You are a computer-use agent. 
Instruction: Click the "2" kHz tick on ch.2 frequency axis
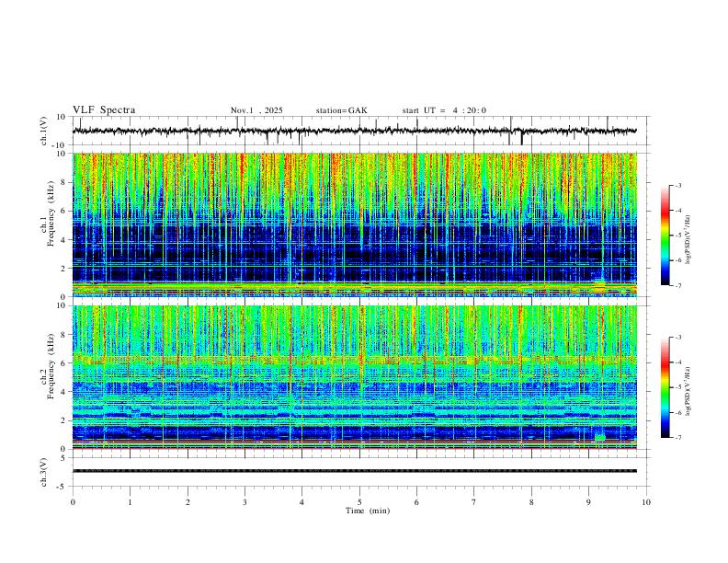click(x=63, y=420)
